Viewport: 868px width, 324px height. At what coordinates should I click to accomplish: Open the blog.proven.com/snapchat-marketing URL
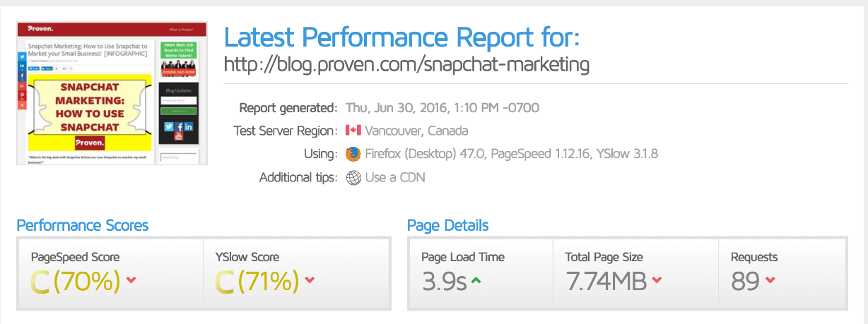(x=406, y=64)
